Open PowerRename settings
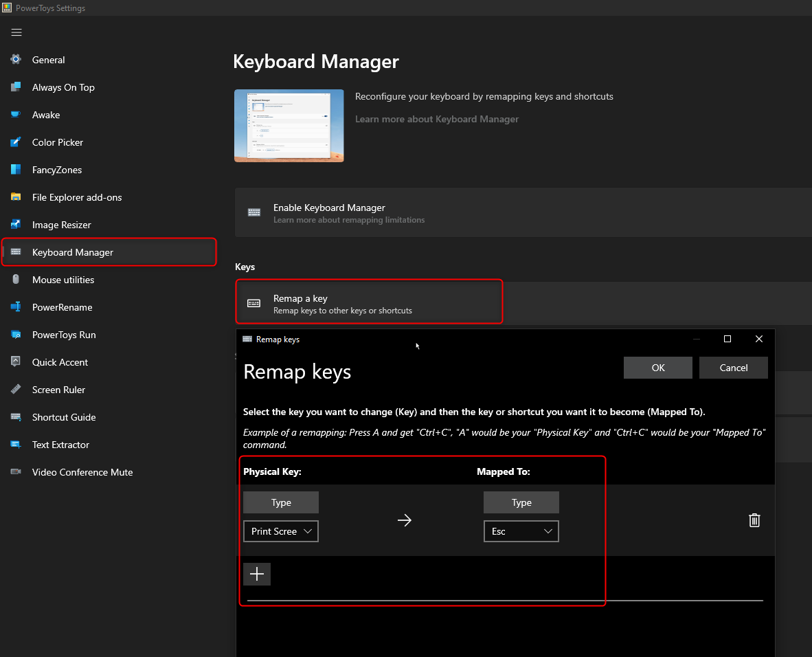Screen dimensions: 812x657 [63, 307]
